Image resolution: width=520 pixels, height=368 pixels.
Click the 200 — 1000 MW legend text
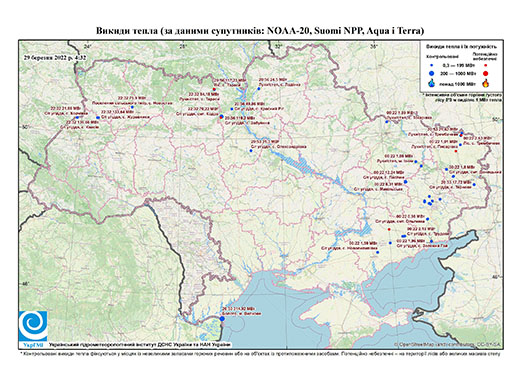tap(457, 73)
